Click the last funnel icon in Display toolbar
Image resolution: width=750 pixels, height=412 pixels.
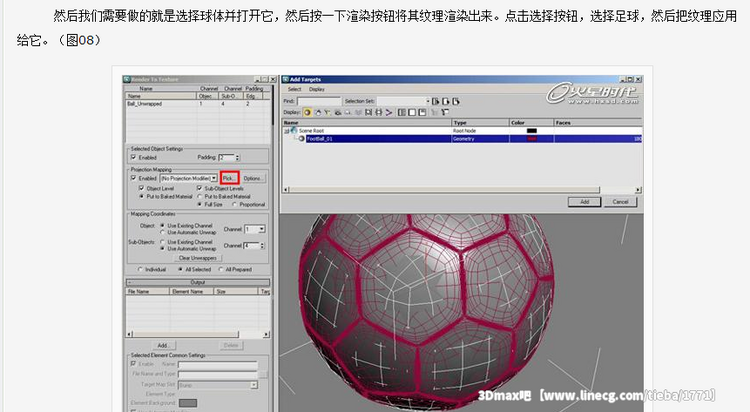(445, 112)
